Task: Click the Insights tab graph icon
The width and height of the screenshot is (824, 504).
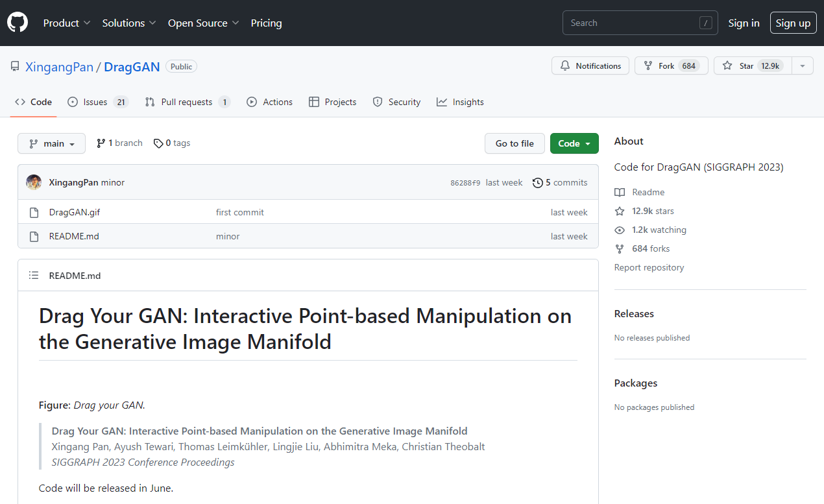Action: click(x=442, y=102)
